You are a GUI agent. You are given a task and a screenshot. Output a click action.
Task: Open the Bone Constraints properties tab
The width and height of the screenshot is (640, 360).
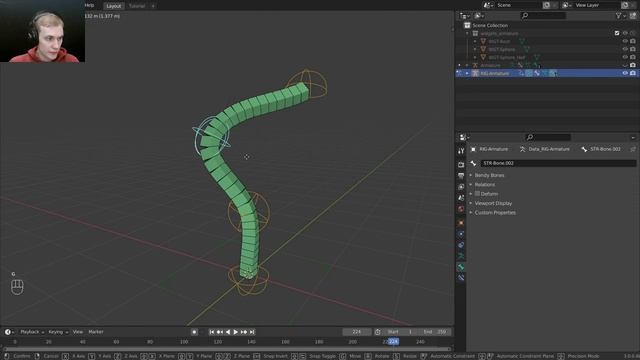461,278
